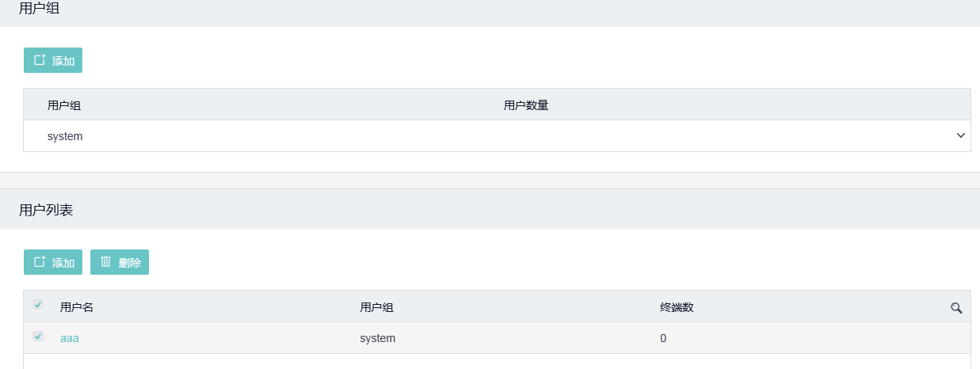Screen dimensions: 980x369
Task: Click 用户组 column header in user list
Action: coord(376,307)
